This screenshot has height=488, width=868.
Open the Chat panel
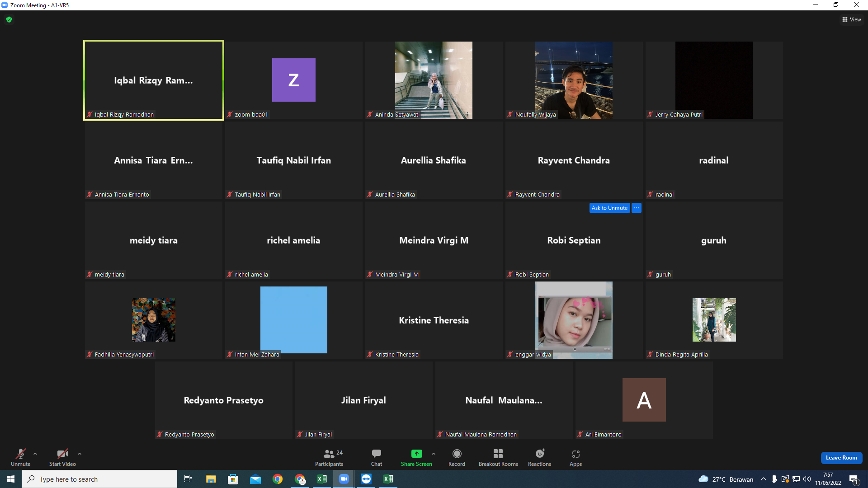point(377,457)
